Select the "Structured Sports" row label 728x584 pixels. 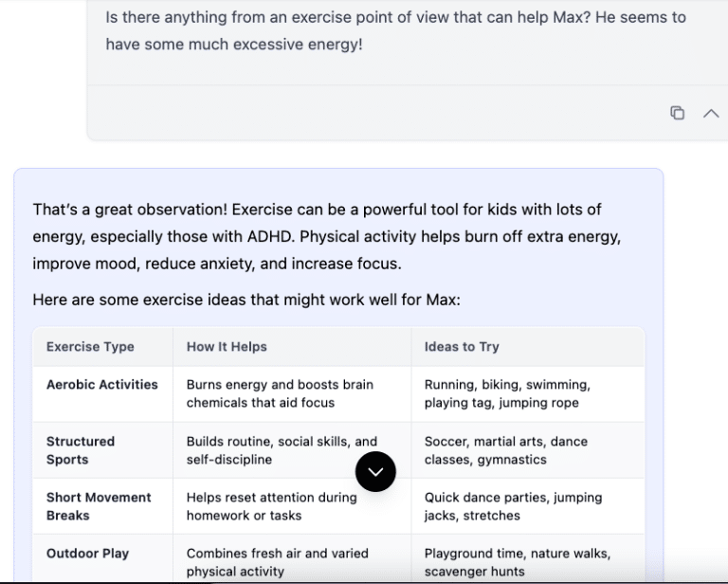click(x=81, y=450)
